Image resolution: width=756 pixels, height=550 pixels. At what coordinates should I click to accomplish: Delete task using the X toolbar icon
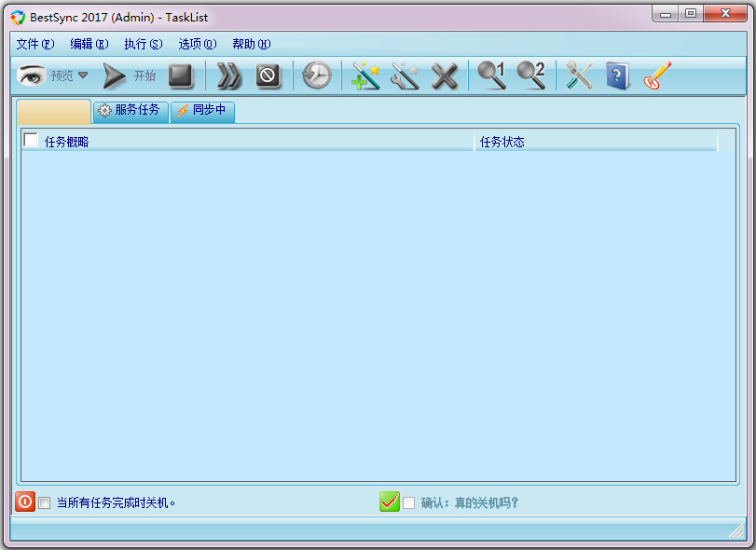coord(444,76)
